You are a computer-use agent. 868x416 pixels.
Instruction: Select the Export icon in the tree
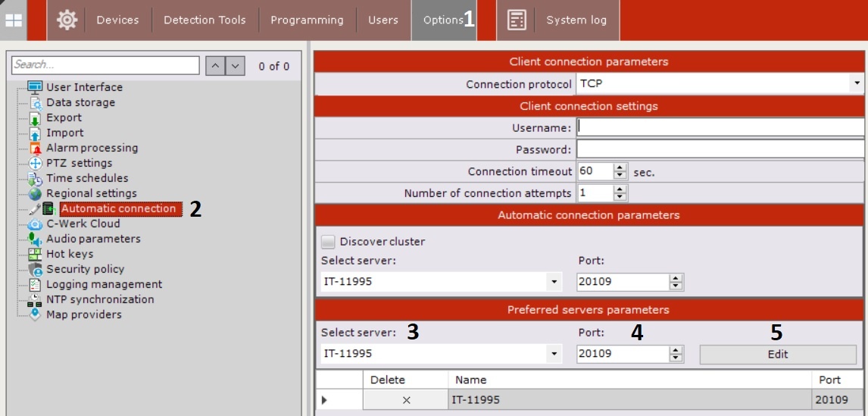[x=35, y=118]
